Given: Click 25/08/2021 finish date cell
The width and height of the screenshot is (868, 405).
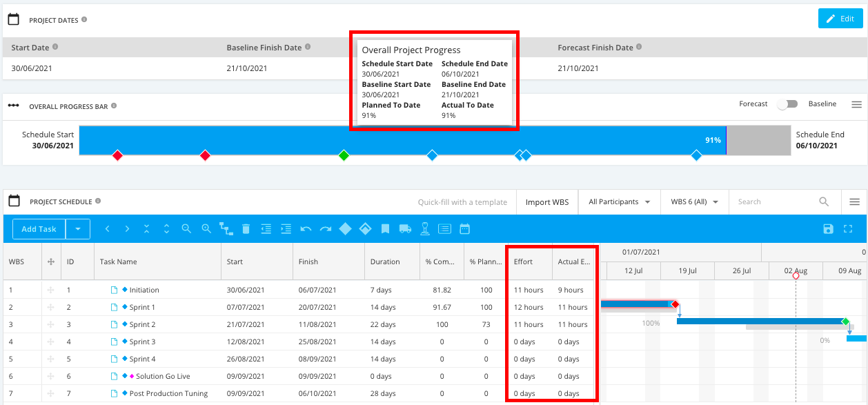Looking at the screenshot, I should 328,342.
